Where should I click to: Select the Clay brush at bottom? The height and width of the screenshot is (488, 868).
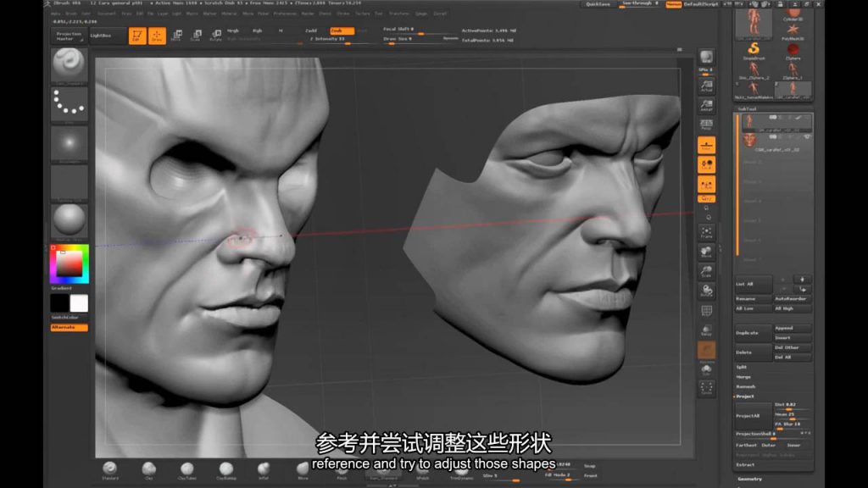(x=149, y=470)
